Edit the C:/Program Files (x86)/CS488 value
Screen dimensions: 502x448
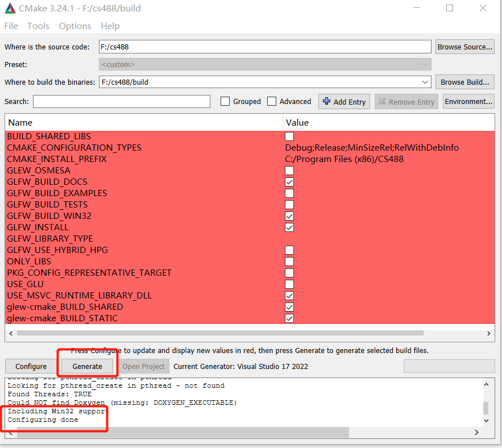(x=344, y=159)
